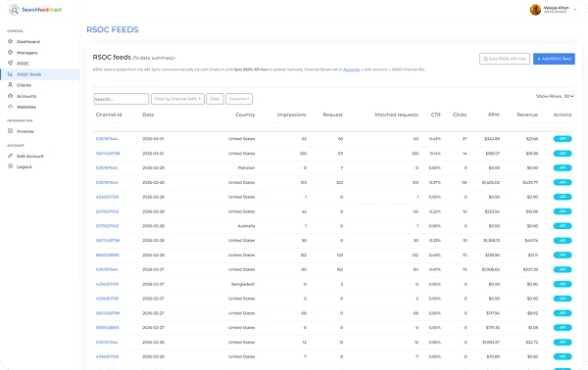This screenshot has height=370, width=588.
Task: Click the Websites icon in sidebar
Action: click(11, 107)
